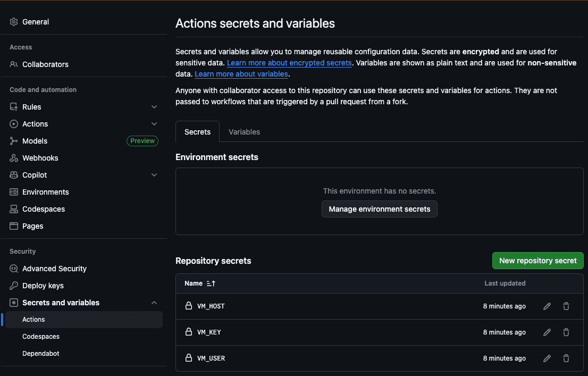Click Manage environment secrets
The height and width of the screenshot is (376, 588).
point(379,209)
